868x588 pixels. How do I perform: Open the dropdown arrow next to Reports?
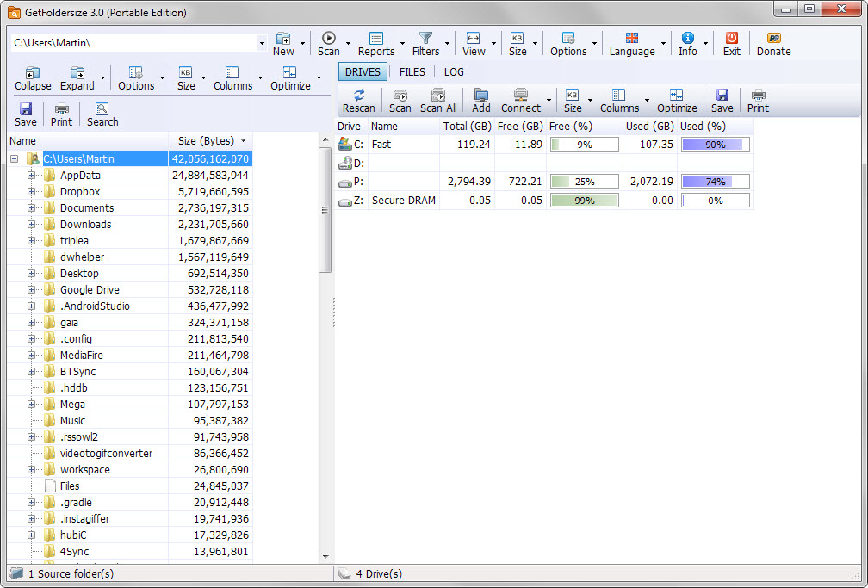[402, 43]
